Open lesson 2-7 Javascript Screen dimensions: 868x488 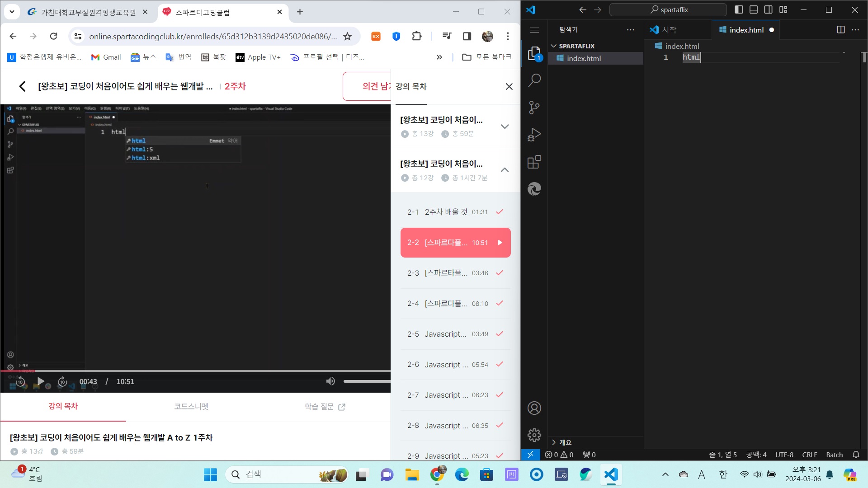point(455,395)
